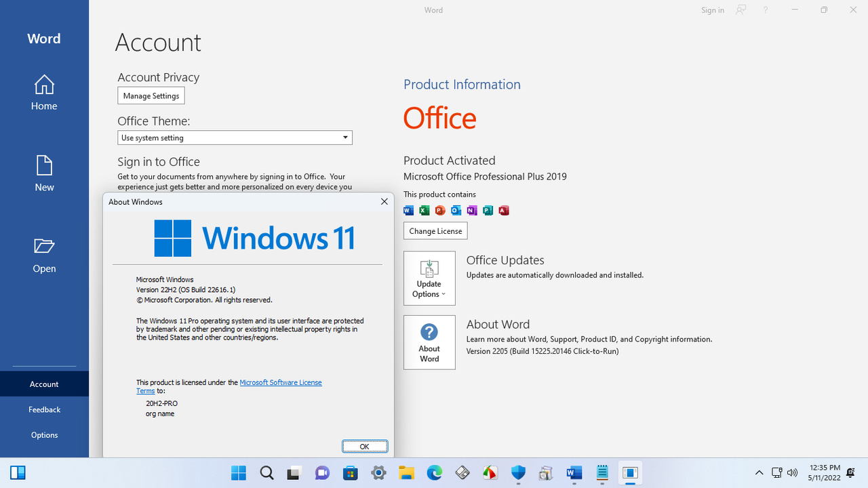Click the Manage Settings button
The height and width of the screenshot is (488, 868).
click(151, 96)
